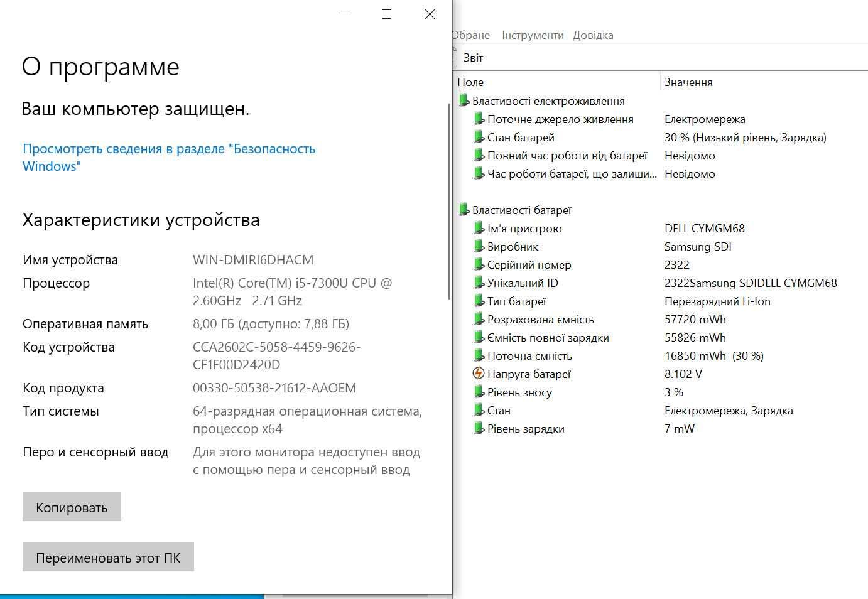Click the 00330-50538-21612-AAOEM product code
The height and width of the screenshot is (599, 868).
[x=274, y=387]
